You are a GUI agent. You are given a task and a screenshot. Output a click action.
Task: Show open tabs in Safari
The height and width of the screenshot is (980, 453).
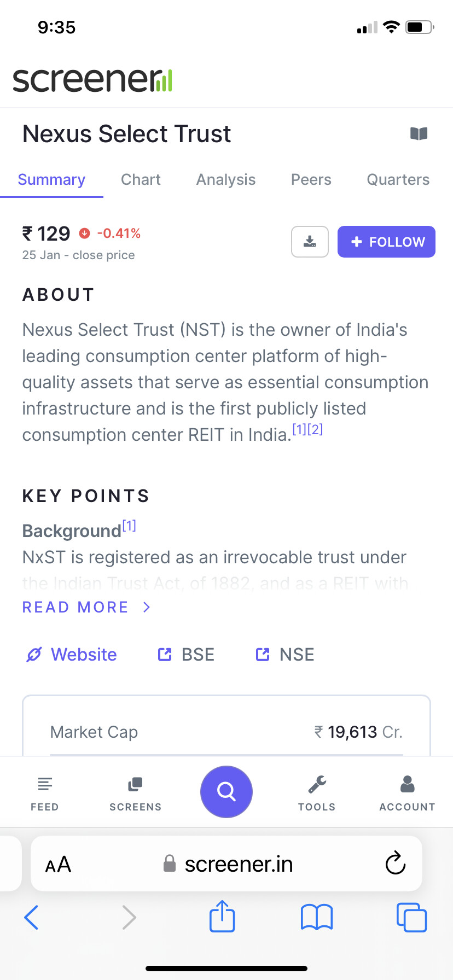coord(411,917)
